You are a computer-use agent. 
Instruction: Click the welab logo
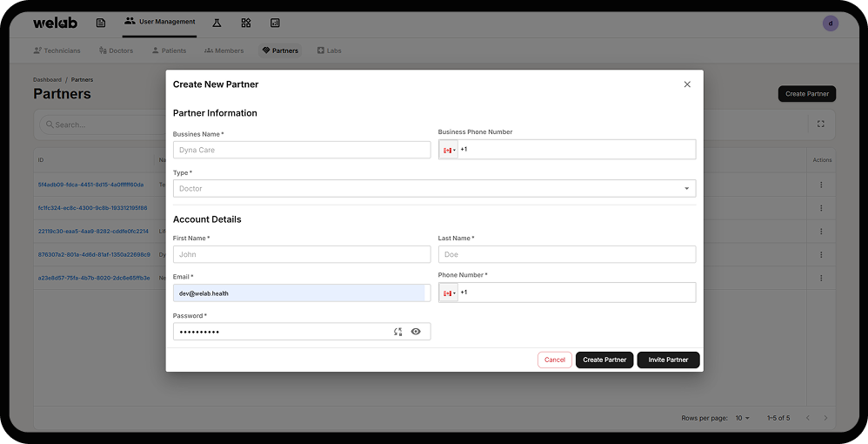(56, 23)
